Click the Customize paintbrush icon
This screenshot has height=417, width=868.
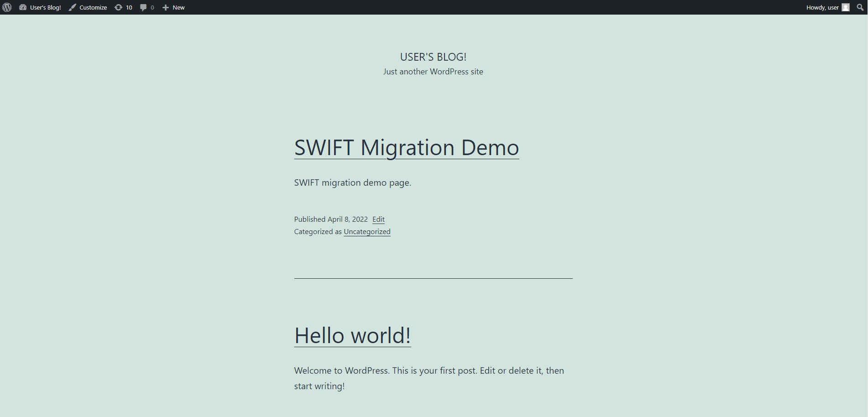point(73,7)
